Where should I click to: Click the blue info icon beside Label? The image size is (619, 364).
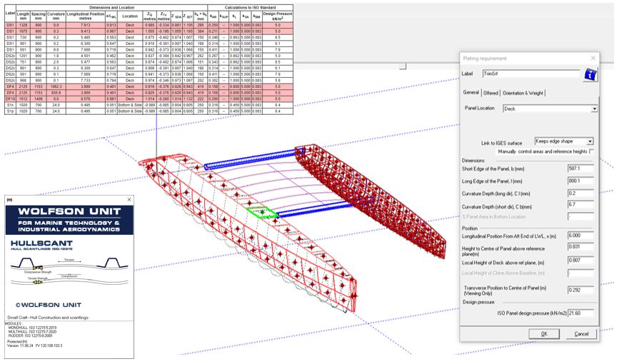(x=590, y=74)
